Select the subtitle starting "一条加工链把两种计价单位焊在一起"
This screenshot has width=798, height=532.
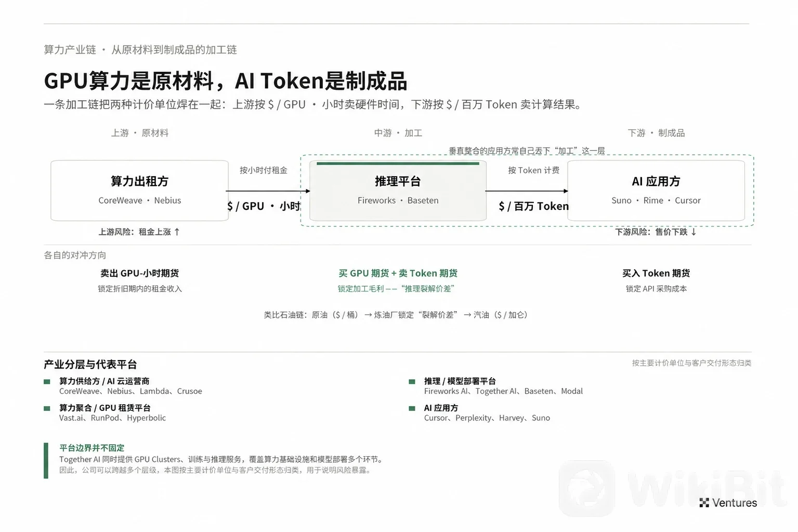click(x=313, y=104)
